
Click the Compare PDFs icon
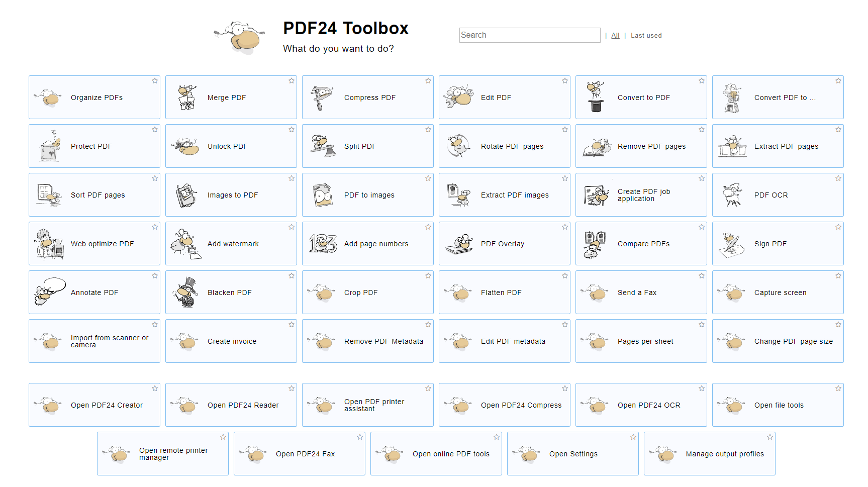click(x=596, y=244)
